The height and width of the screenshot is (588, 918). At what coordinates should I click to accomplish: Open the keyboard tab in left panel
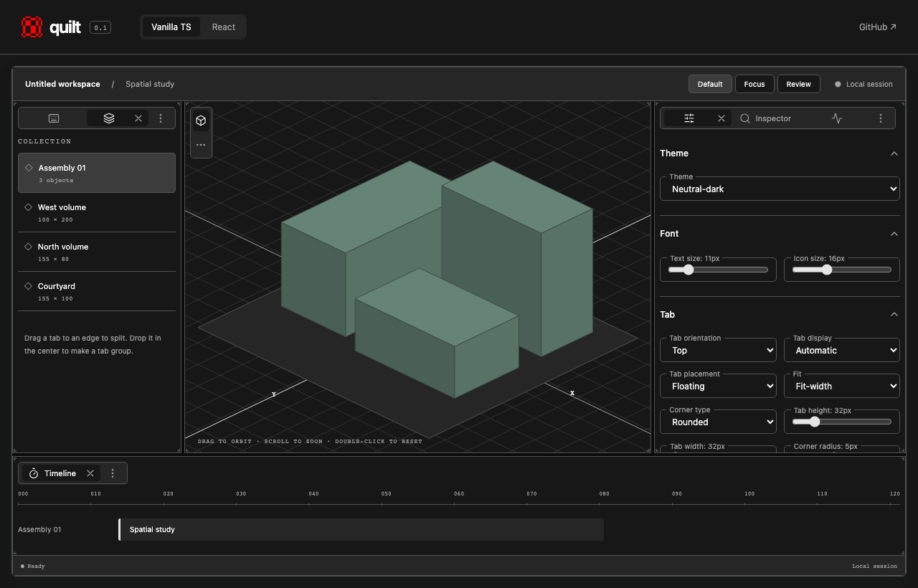pyautogui.click(x=54, y=118)
